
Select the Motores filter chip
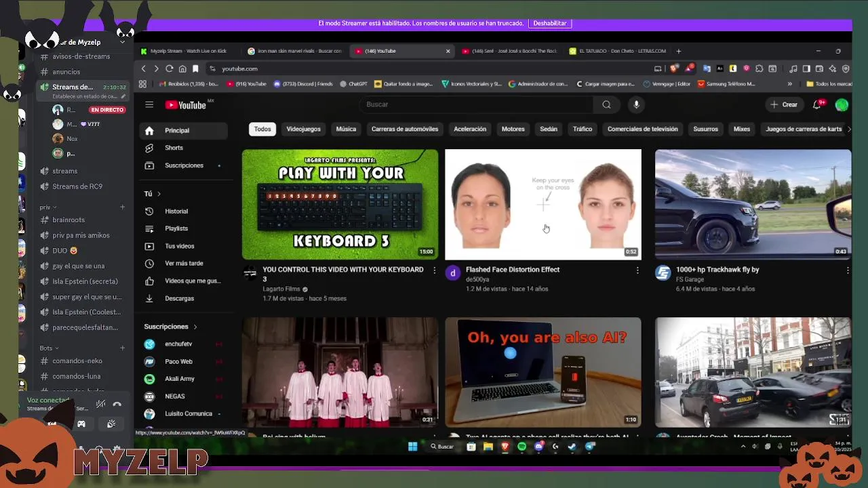click(x=513, y=129)
